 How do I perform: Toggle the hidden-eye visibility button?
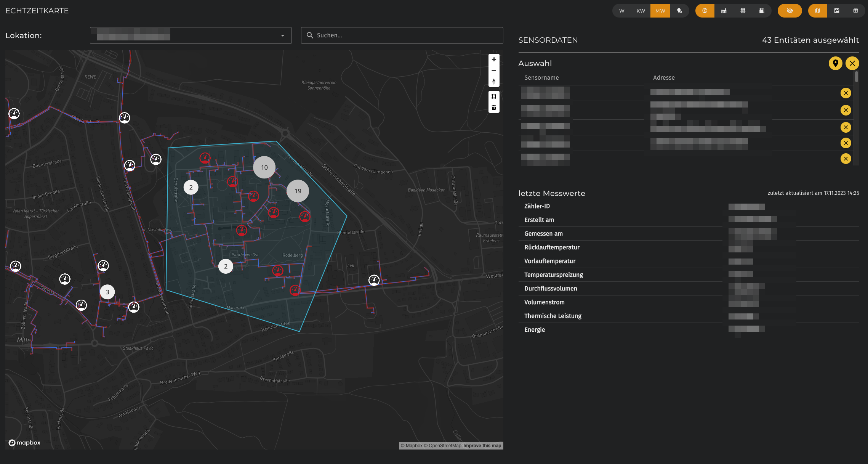tap(790, 11)
